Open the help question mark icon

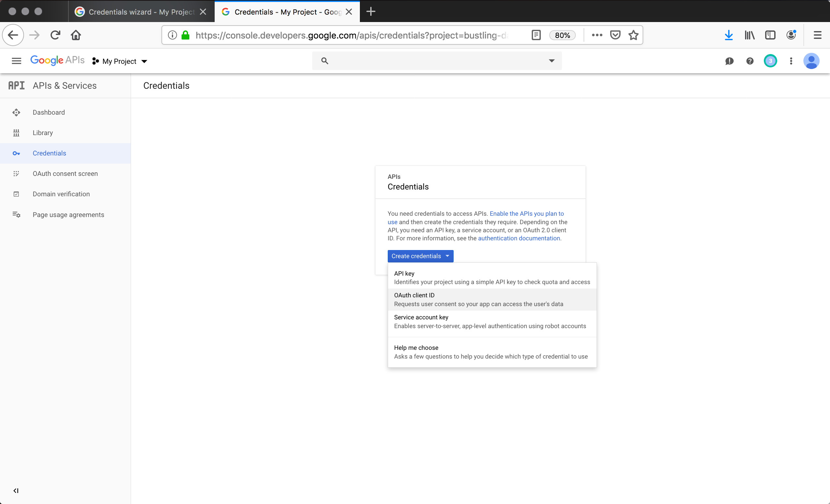pyautogui.click(x=750, y=61)
